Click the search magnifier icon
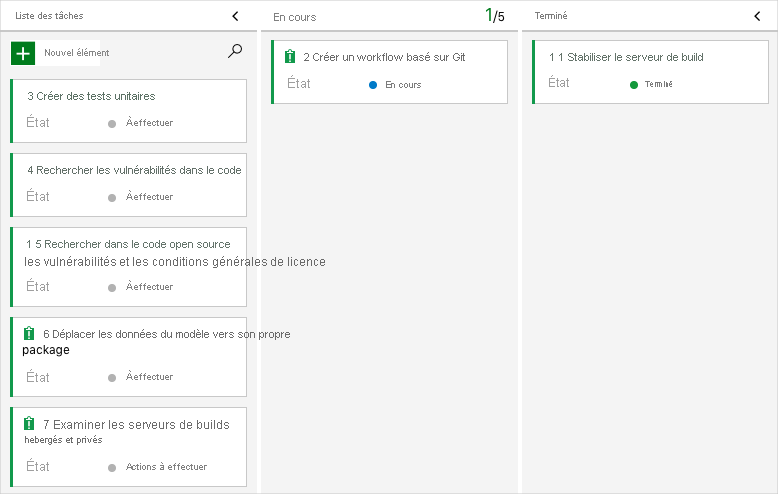 click(x=235, y=51)
